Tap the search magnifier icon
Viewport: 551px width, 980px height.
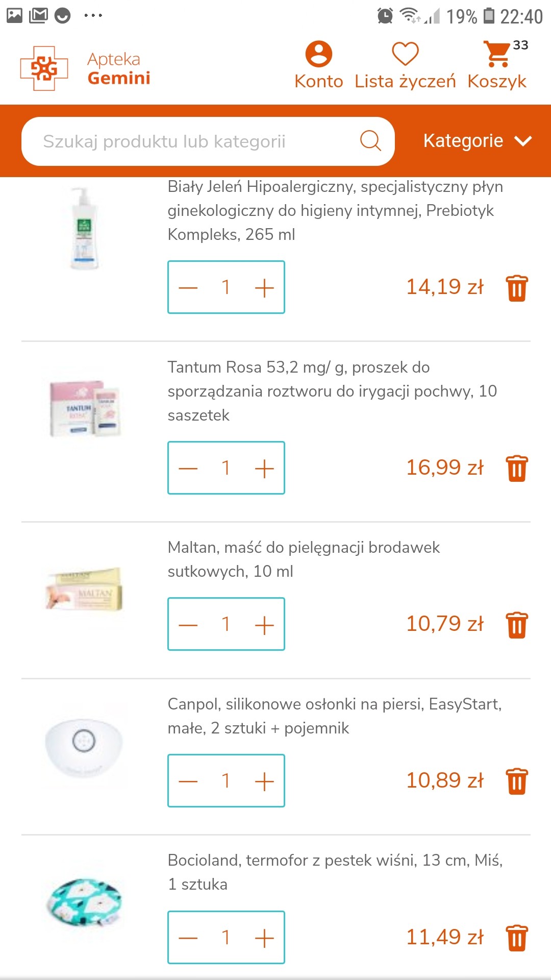click(370, 140)
